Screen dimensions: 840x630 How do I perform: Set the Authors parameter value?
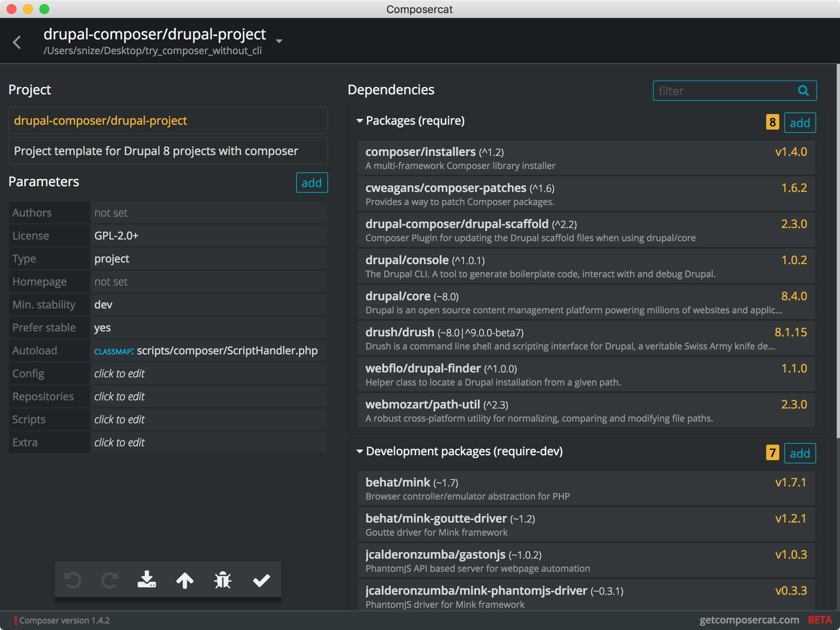point(209,213)
